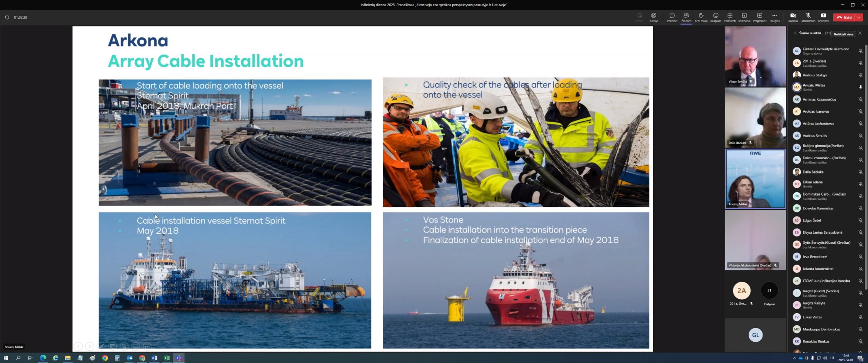This screenshot has height=363, width=868.
Task: Unmute the Mikrofonas
Action: click(808, 17)
